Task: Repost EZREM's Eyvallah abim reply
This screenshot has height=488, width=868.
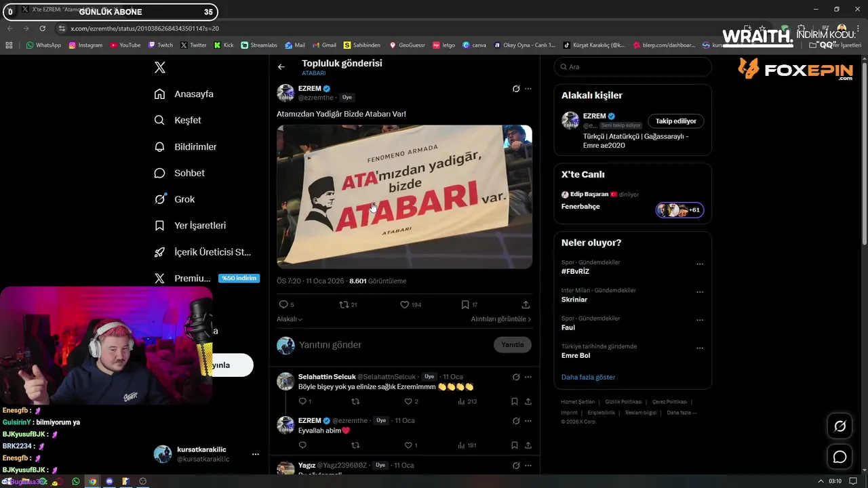Action: [x=355, y=445]
